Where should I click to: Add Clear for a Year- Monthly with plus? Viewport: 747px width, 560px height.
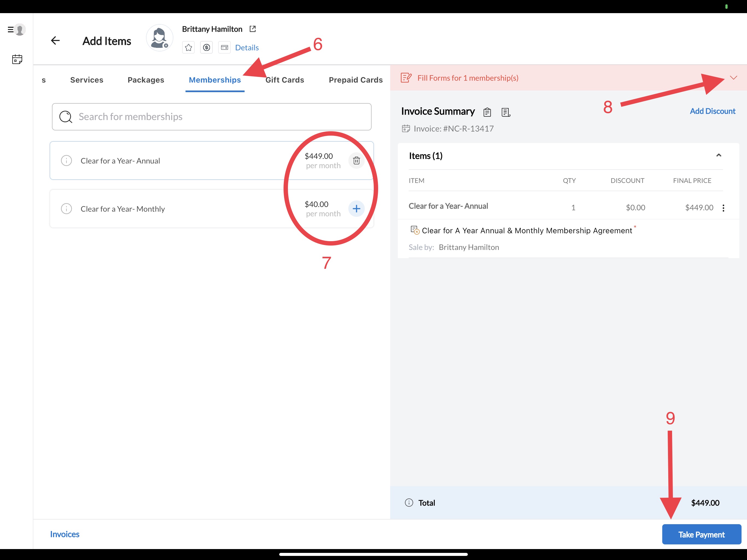pyautogui.click(x=356, y=209)
